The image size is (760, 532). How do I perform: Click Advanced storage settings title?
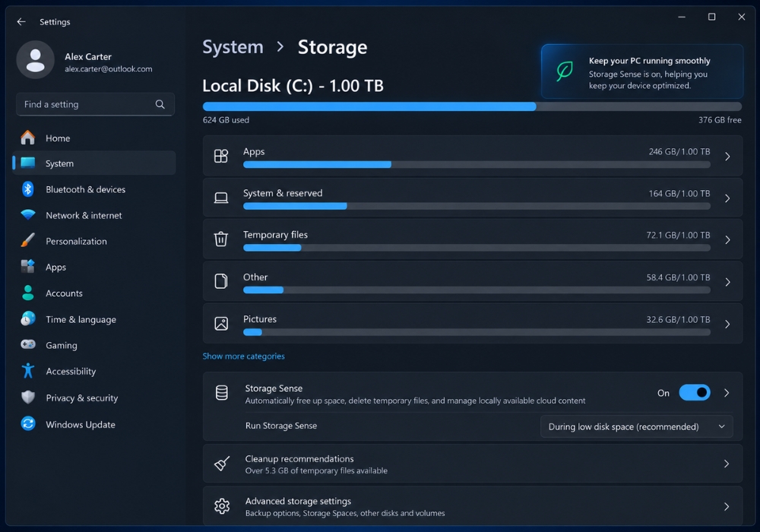click(x=298, y=501)
